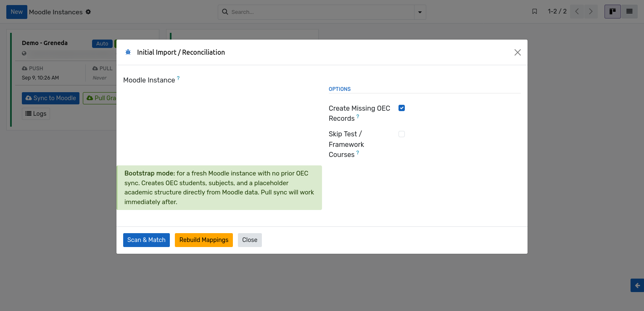Click the globe icon under Demo - Greneda
Viewport: 644px width, 311px height.
[x=24, y=53]
